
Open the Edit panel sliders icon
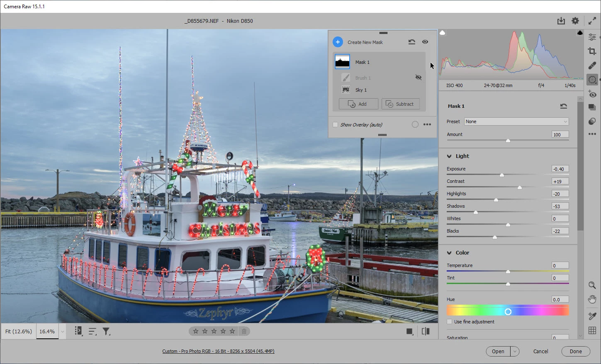592,37
